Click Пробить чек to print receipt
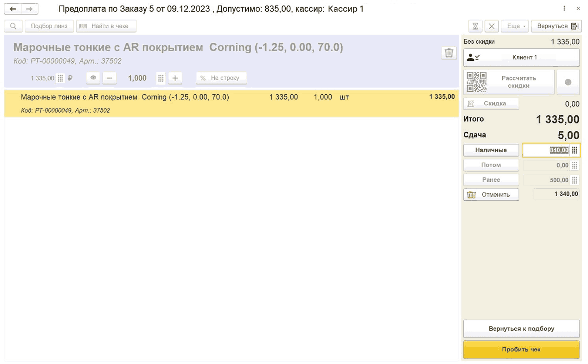 pos(521,349)
